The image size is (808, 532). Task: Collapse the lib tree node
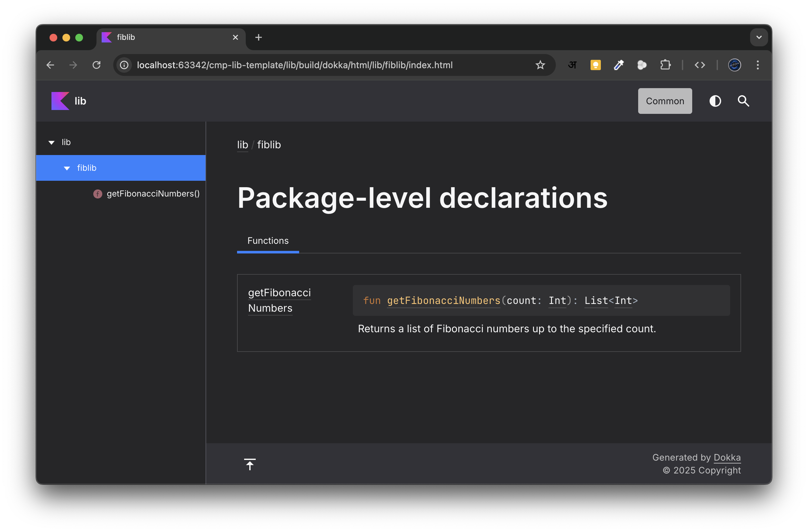tap(51, 142)
